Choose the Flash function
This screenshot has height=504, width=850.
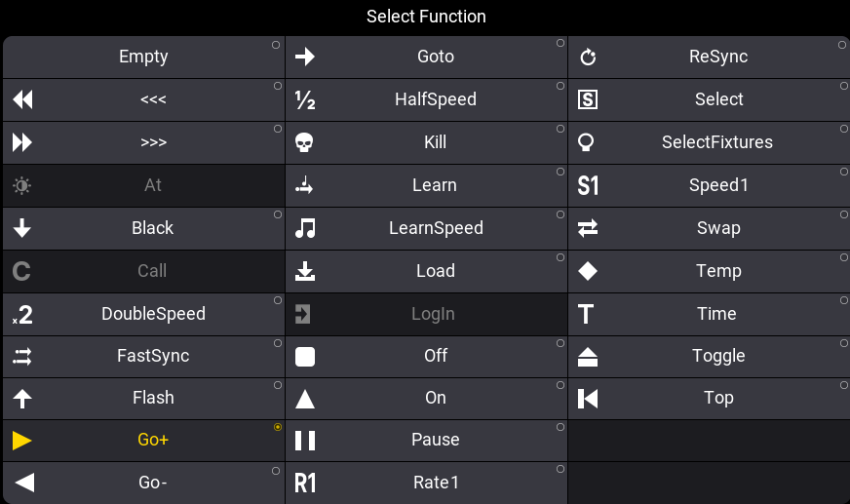[153, 398]
